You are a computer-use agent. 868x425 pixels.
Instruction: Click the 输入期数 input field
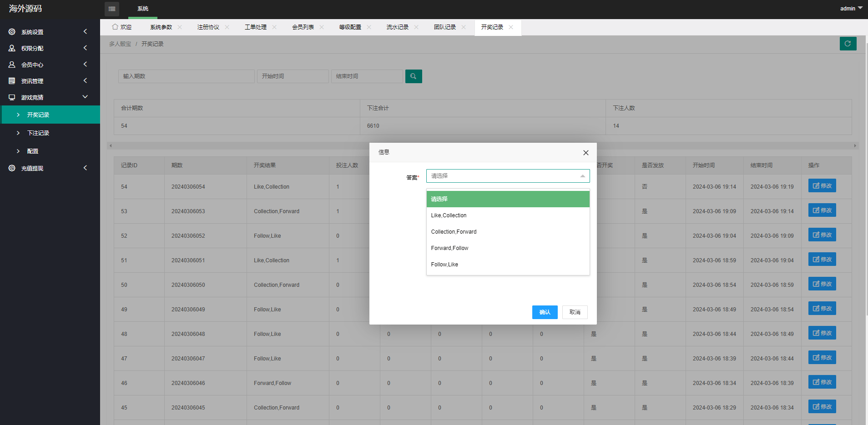(x=186, y=76)
